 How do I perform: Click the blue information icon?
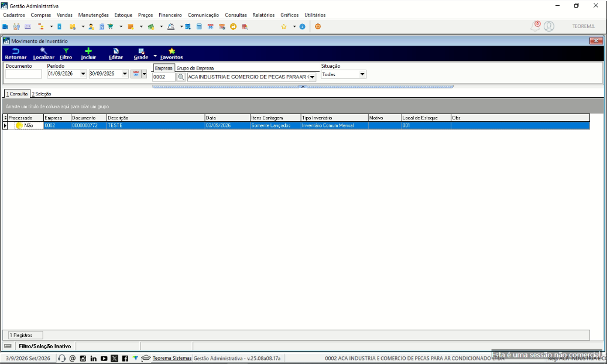[x=303, y=27]
